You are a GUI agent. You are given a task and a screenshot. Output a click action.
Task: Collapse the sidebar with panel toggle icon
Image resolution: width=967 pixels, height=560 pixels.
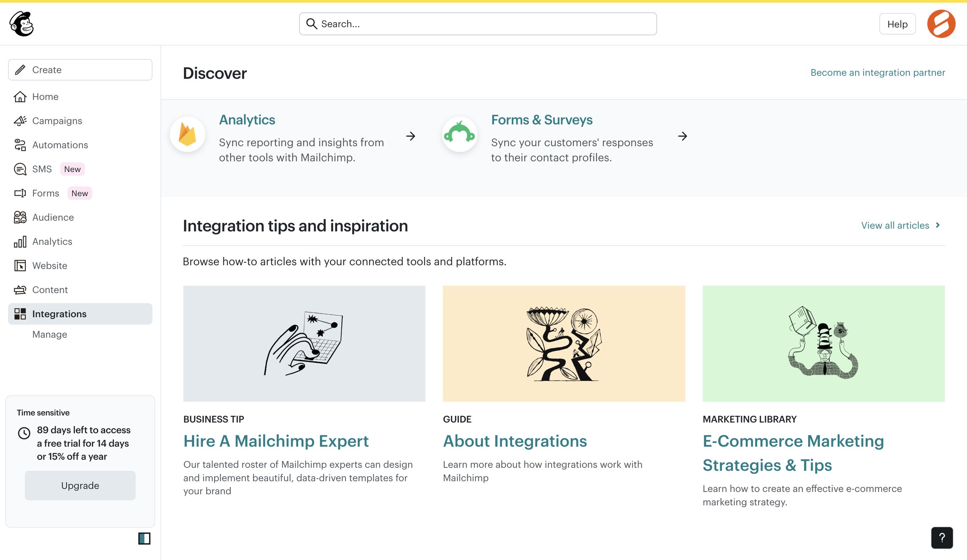[x=144, y=538]
